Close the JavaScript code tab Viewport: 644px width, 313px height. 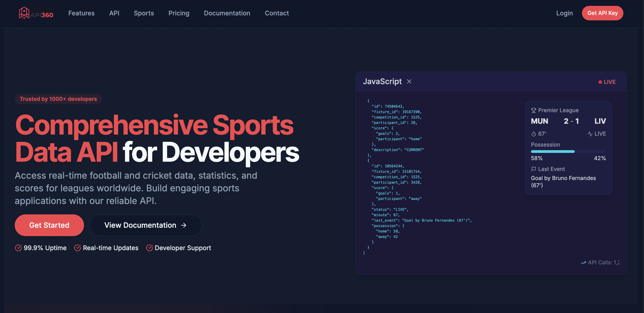point(409,82)
